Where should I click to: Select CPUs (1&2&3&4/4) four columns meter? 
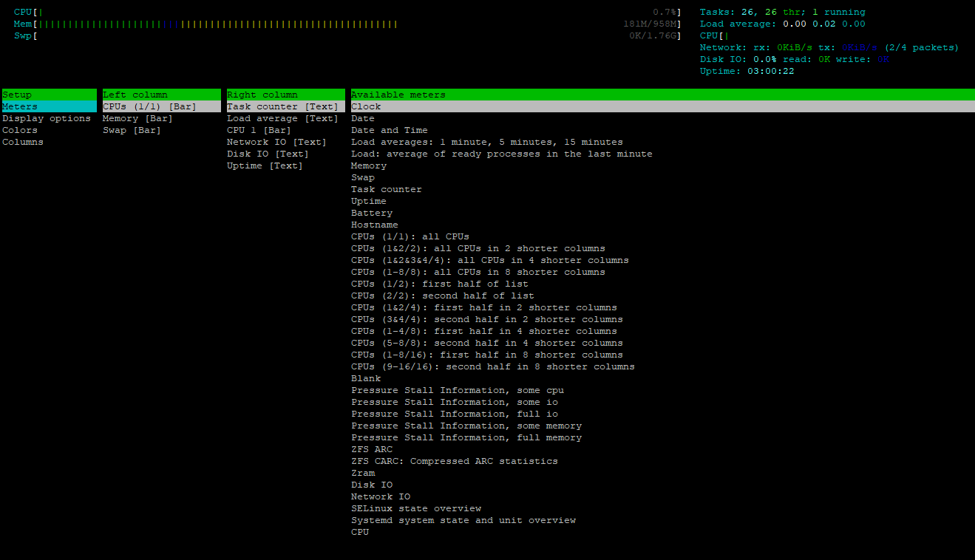point(490,260)
